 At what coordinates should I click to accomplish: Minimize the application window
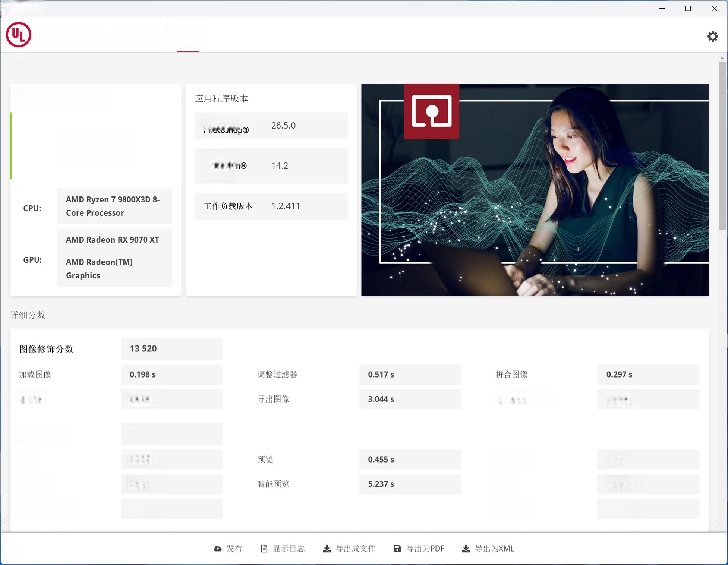pos(662,8)
